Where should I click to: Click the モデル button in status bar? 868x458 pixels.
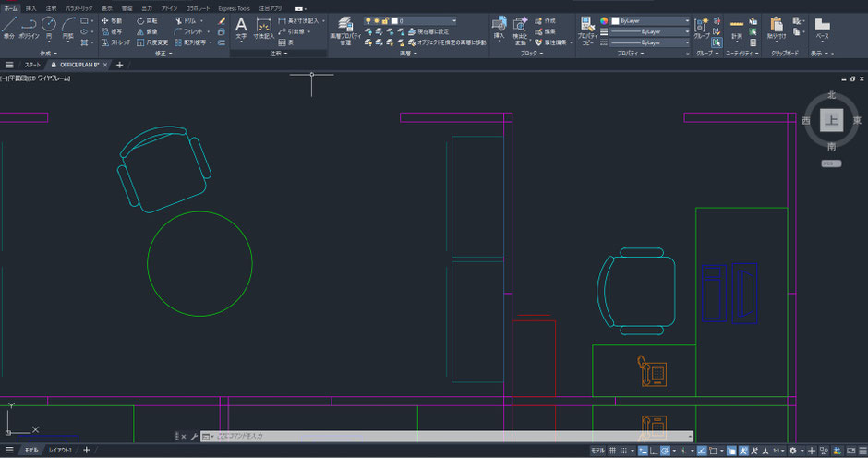point(597,451)
